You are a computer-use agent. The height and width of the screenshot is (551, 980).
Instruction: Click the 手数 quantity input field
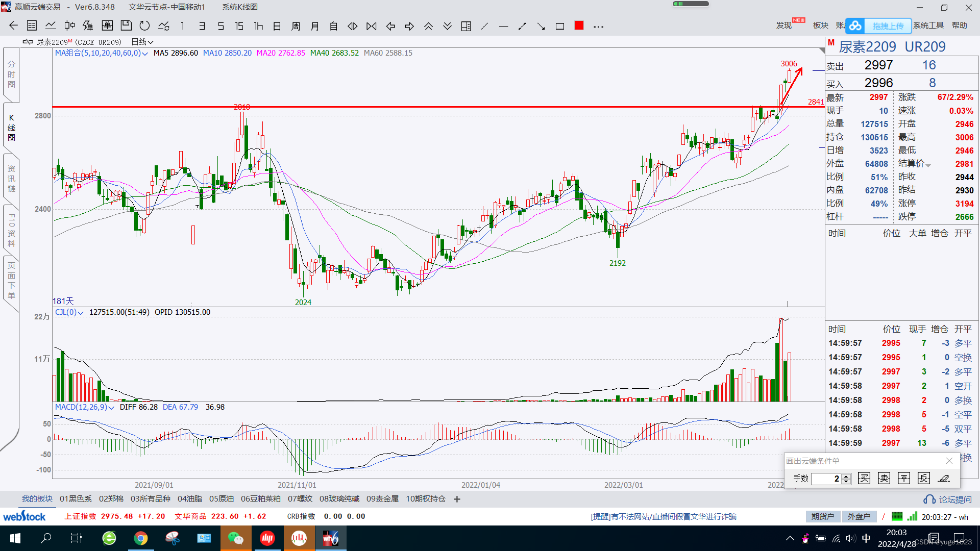pyautogui.click(x=826, y=479)
